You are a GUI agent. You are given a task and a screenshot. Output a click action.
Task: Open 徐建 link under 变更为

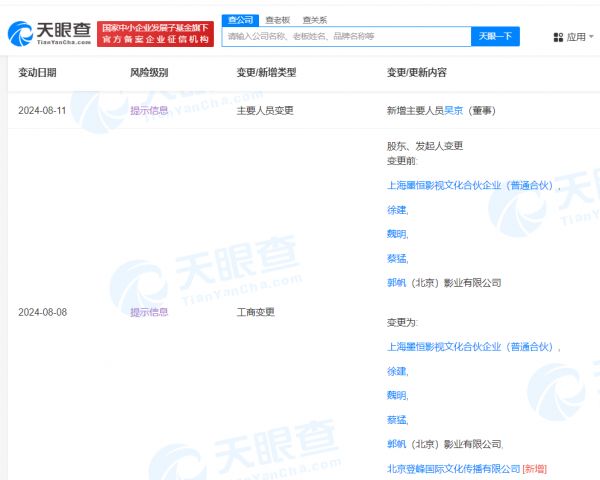(396, 371)
